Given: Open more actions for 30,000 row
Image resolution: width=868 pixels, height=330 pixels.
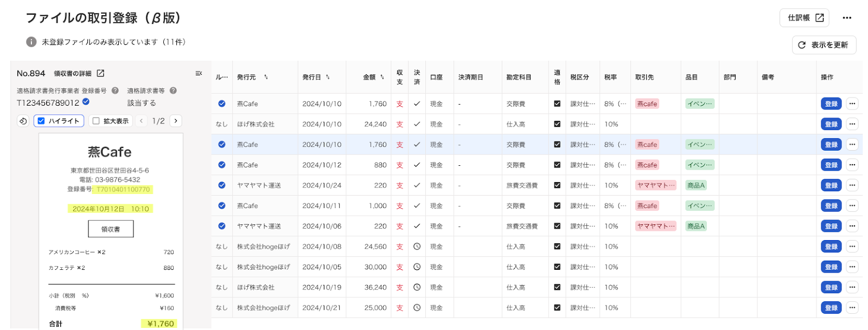Looking at the screenshot, I should 852,267.
